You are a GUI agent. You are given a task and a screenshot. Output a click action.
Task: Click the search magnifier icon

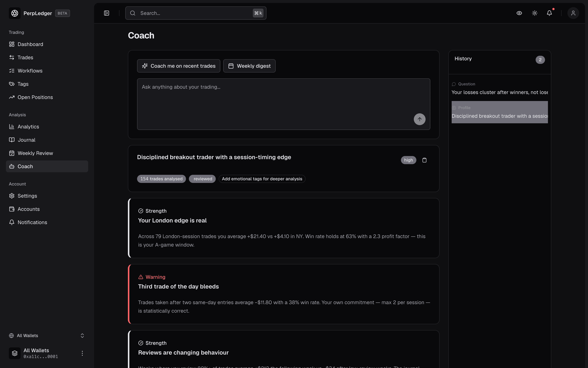133,13
